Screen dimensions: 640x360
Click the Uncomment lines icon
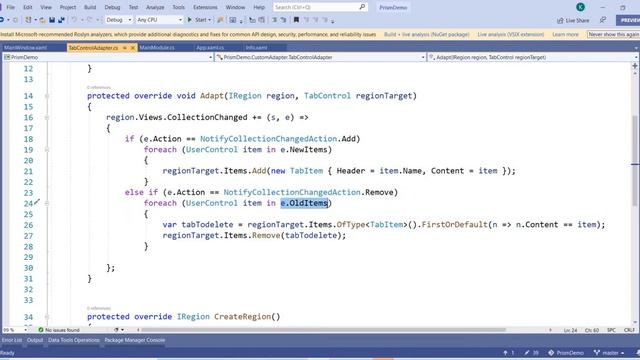(283, 20)
